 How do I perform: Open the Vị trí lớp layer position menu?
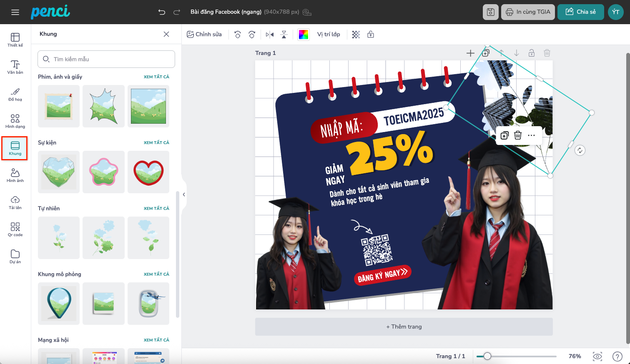328,35
